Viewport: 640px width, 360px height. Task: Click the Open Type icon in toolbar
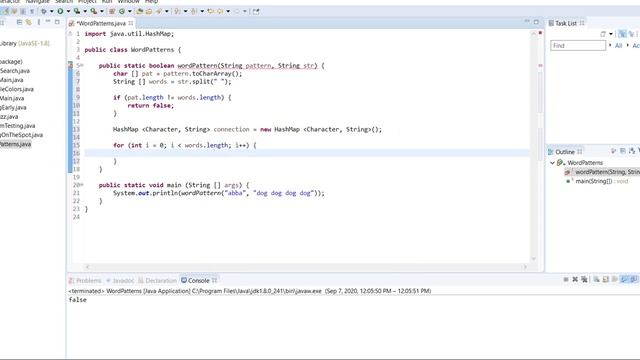point(140,11)
